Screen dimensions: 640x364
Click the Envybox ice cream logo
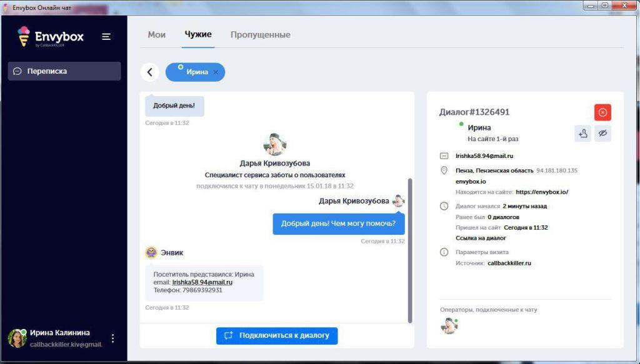[24, 36]
